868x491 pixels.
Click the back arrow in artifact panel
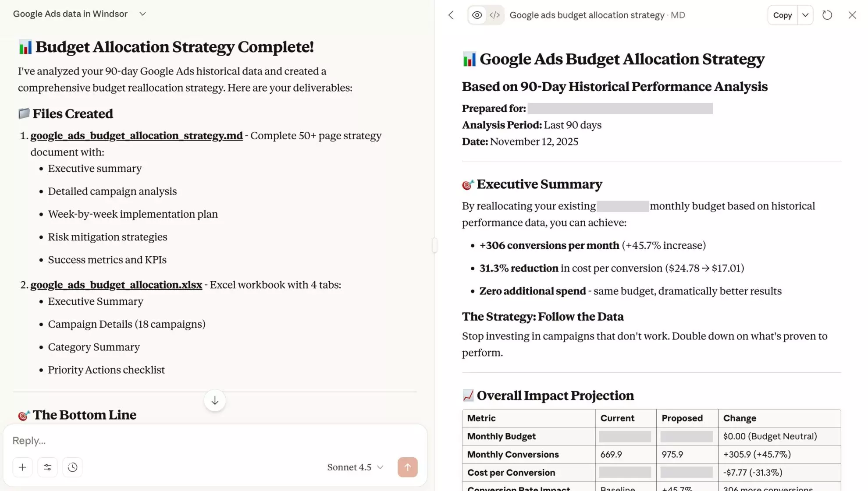(451, 15)
